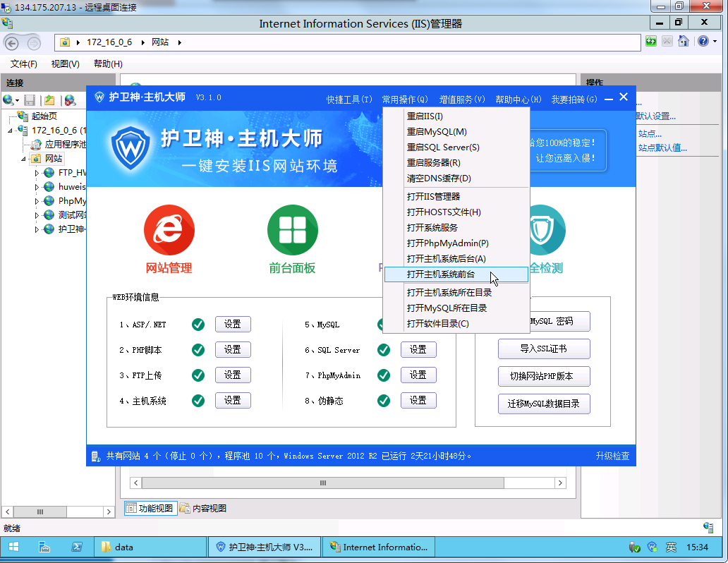Click the delete connection icon
728x563 pixels.
(70, 100)
